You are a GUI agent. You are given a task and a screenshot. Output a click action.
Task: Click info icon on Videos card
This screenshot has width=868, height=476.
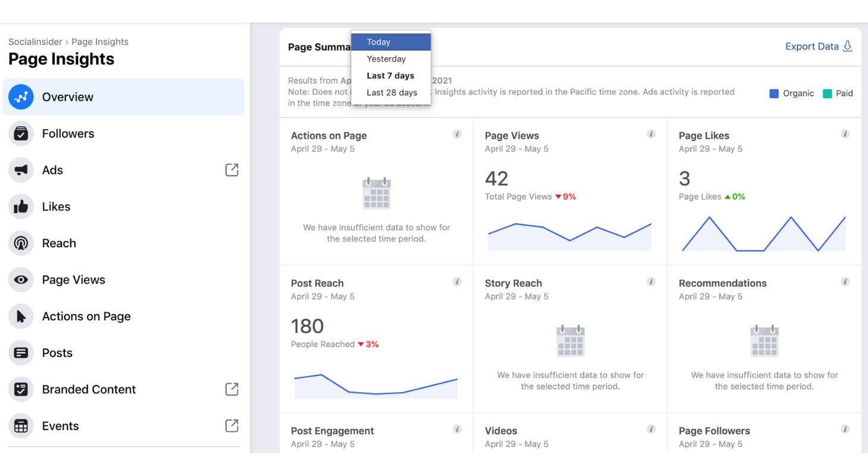coord(651,429)
